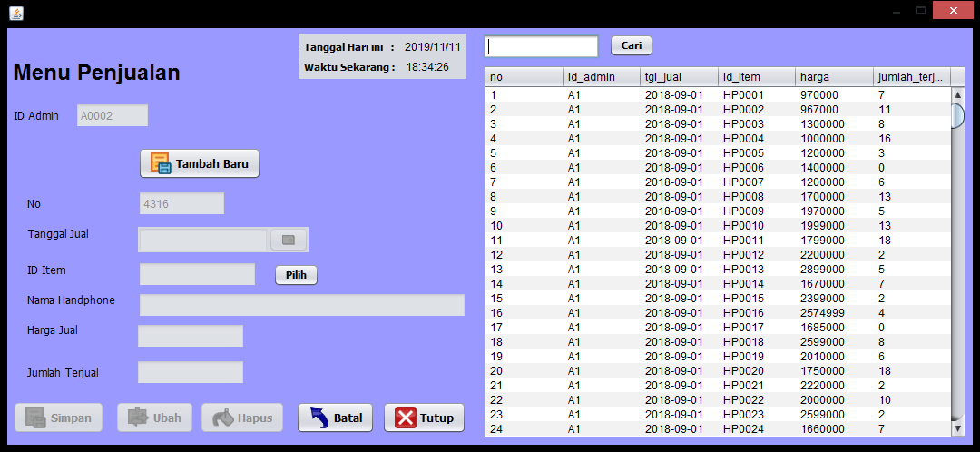The width and height of the screenshot is (980, 452).
Task: Click the table scrollbar down arrow
Action: (x=957, y=427)
